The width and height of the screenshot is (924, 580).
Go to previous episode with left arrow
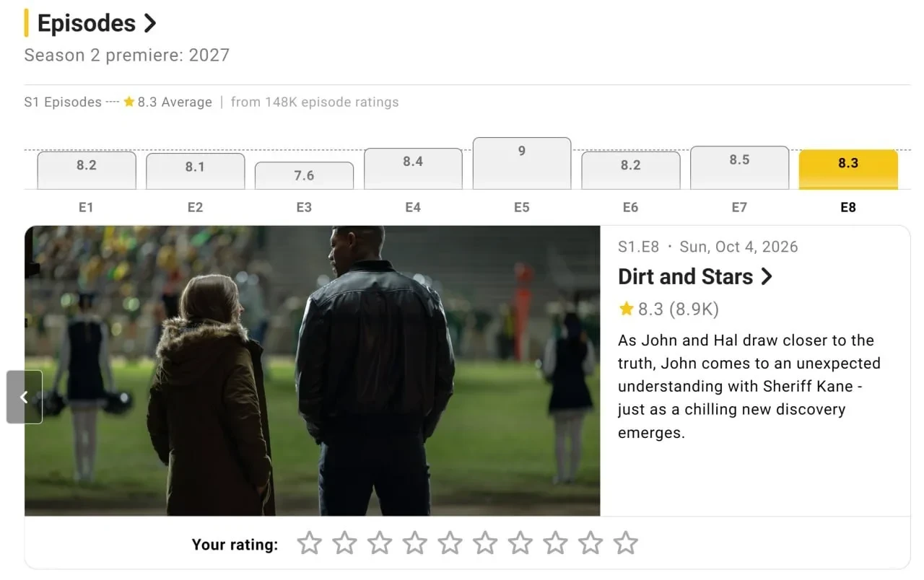[x=25, y=397]
